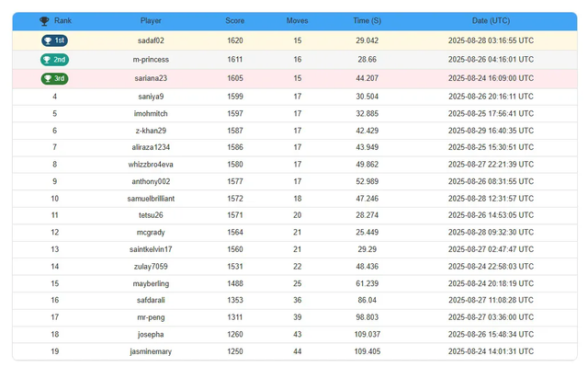Click the time value 28.66
588x367 pixels.
pos(367,60)
